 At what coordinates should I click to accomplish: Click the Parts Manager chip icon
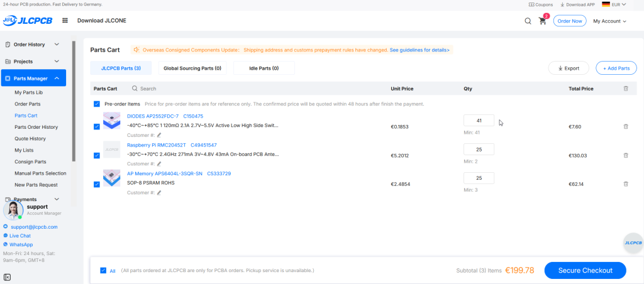pos(8,79)
